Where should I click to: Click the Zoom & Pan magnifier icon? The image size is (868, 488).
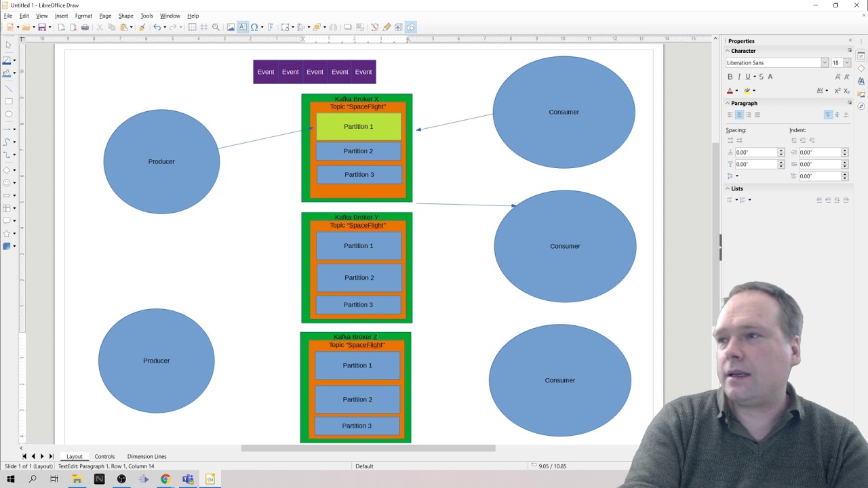click(216, 27)
